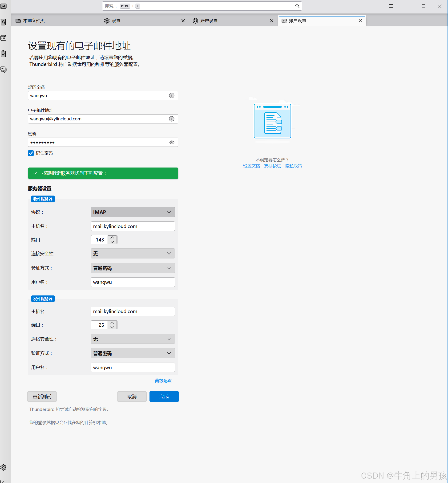Click the outgoing server 用户名 field
Viewport: 448px width, 483px height.
click(x=133, y=367)
